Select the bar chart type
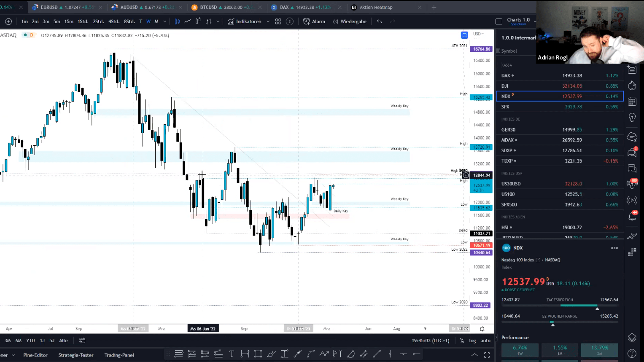Viewport: 644px width, 362px height. 208,21
